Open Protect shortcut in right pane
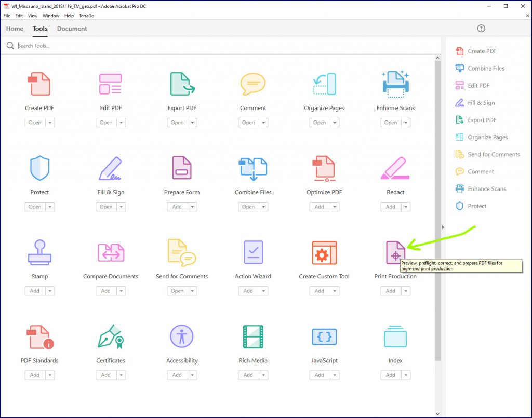The image size is (532, 418). click(471, 206)
